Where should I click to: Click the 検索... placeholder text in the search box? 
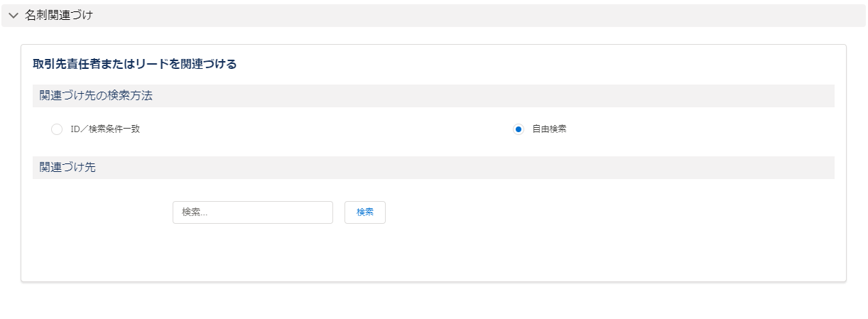(x=195, y=212)
